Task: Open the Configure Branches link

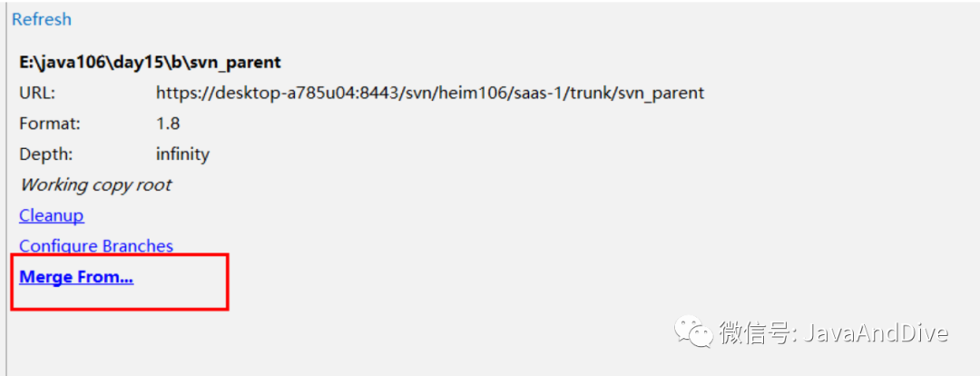Action: point(96,245)
